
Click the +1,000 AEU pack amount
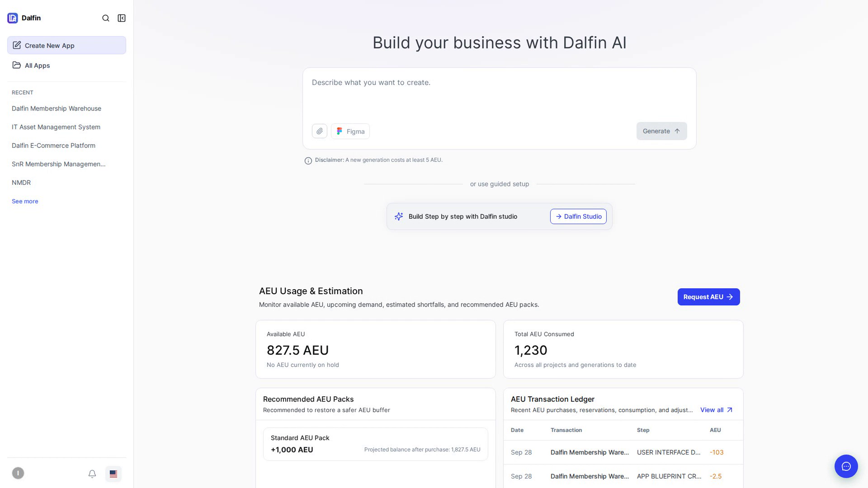[292, 450]
